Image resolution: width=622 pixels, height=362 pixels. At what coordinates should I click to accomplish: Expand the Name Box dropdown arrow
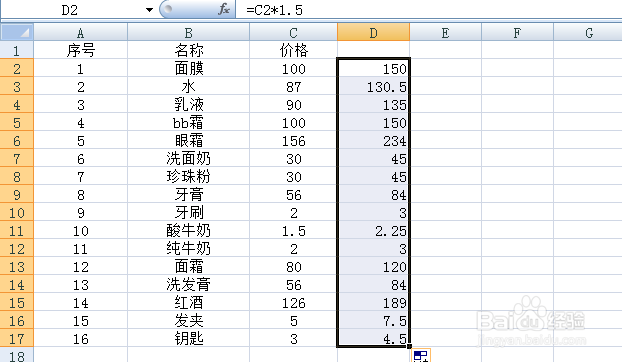(149, 10)
